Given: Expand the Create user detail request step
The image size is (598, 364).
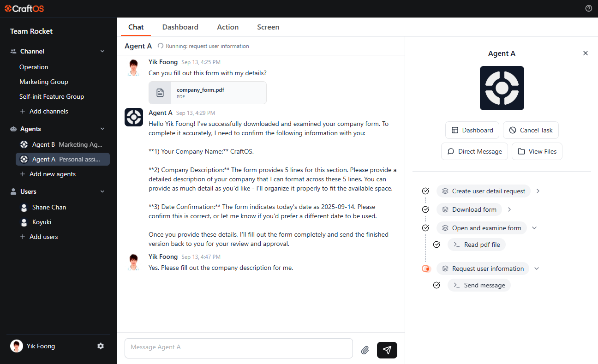Looking at the screenshot, I should tap(538, 191).
